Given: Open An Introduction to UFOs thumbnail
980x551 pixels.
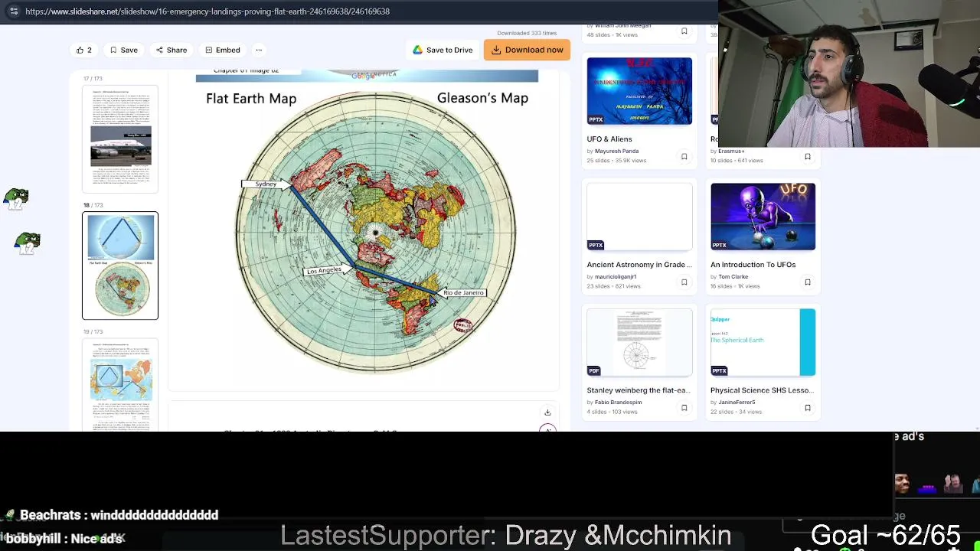Looking at the screenshot, I should pyautogui.click(x=763, y=217).
